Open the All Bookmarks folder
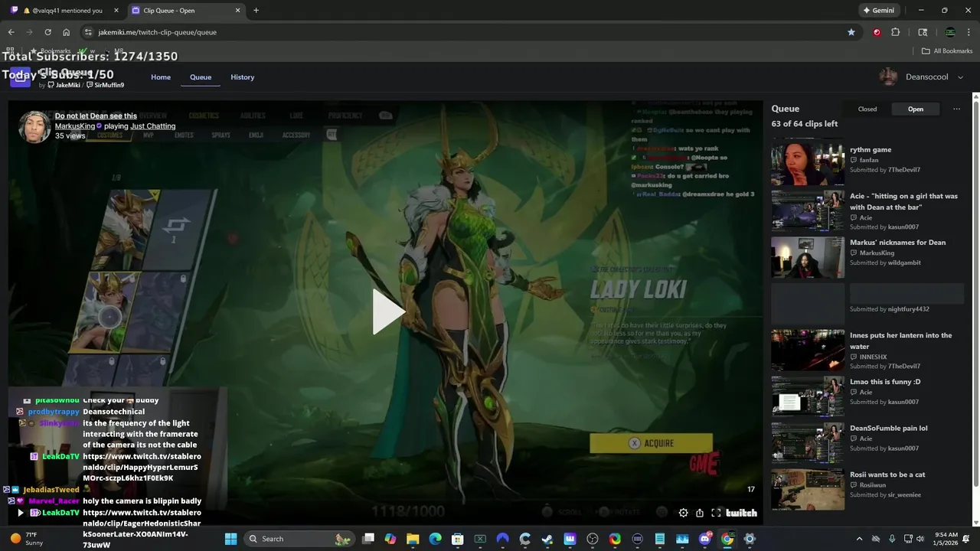 coord(947,51)
